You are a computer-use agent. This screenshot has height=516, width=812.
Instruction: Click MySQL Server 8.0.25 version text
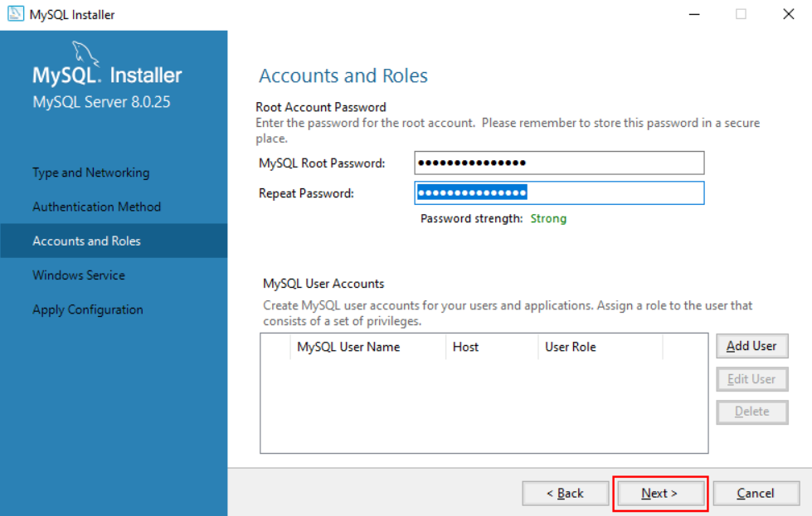pyautogui.click(x=101, y=102)
